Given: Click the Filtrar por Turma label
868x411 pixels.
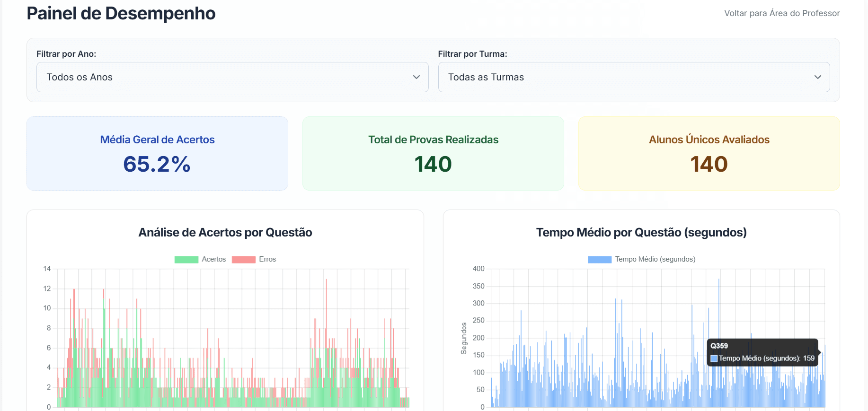Looking at the screenshot, I should click(472, 54).
